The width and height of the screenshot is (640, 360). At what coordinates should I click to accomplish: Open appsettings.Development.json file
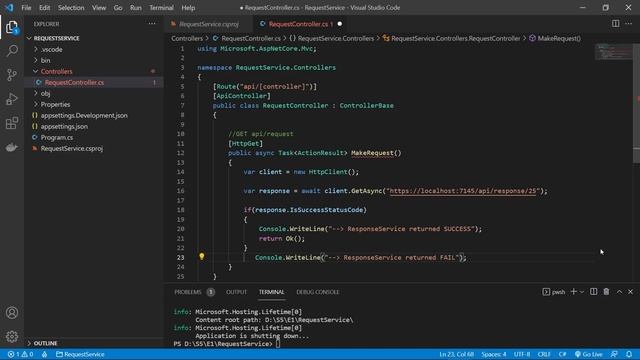pyautogui.click(x=84, y=115)
